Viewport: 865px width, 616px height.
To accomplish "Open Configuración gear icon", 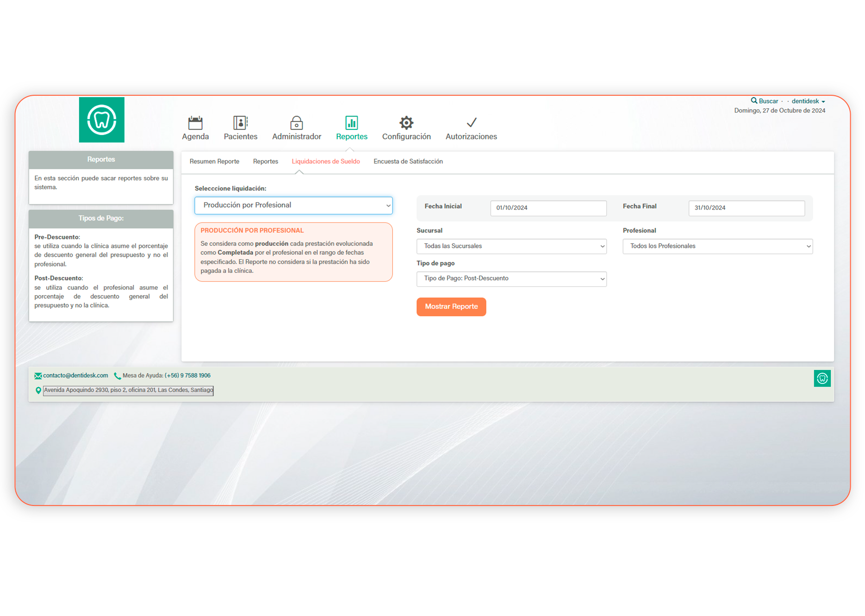I will (406, 123).
